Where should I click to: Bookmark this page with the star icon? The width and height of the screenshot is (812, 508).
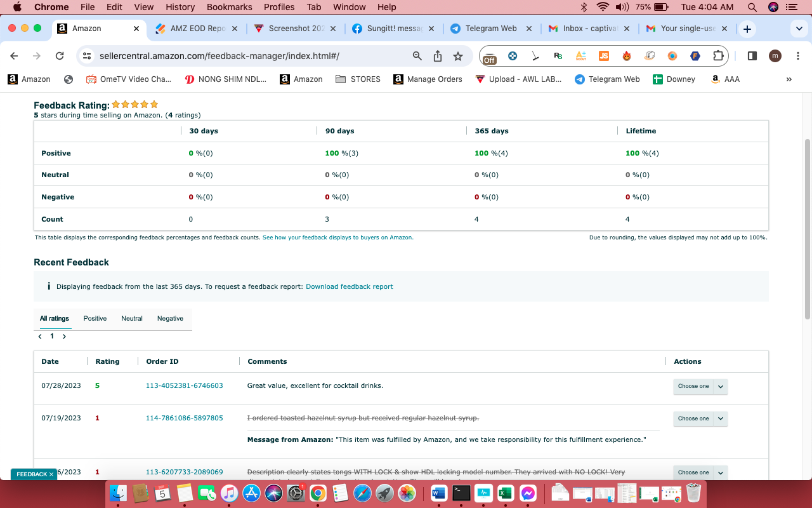click(x=458, y=56)
